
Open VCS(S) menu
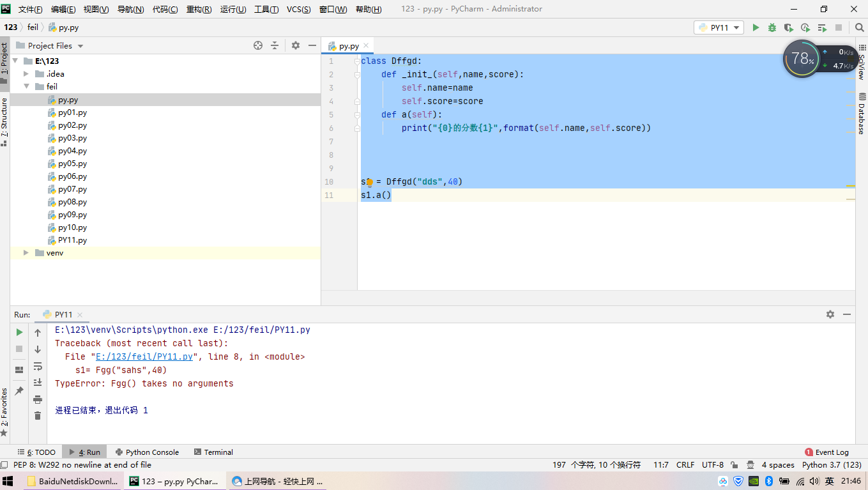point(299,9)
